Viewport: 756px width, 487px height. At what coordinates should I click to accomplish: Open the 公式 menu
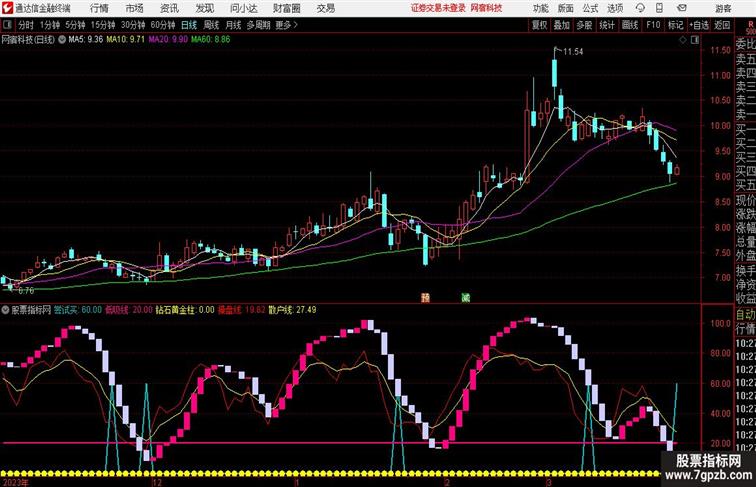click(x=590, y=8)
